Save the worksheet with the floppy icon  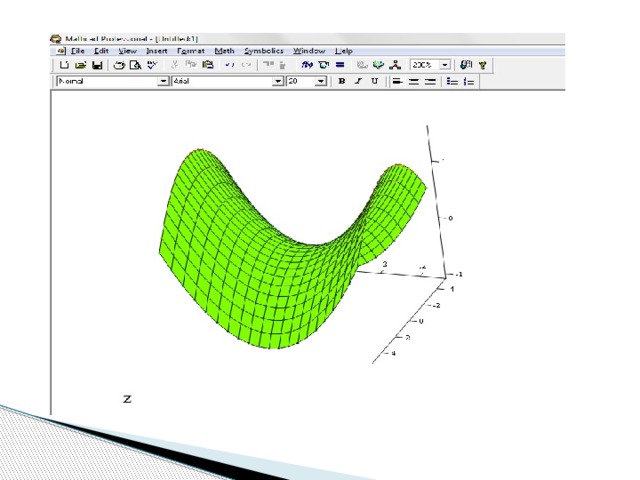tap(96, 65)
